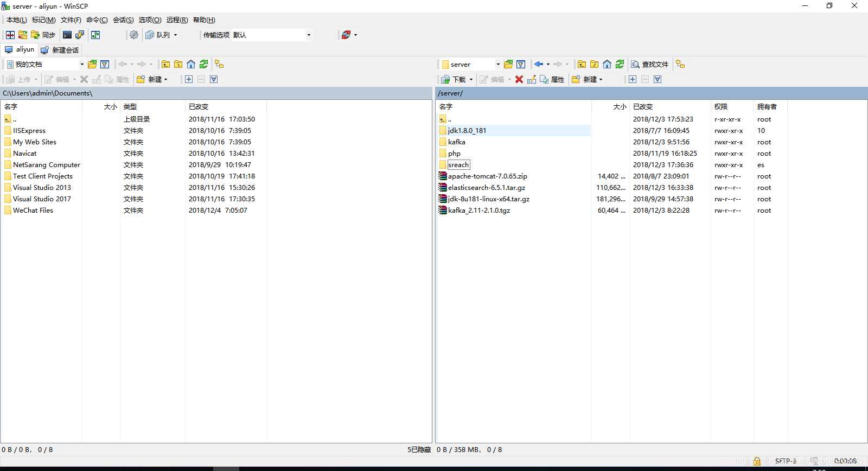Refresh the remote panel

click(620, 64)
